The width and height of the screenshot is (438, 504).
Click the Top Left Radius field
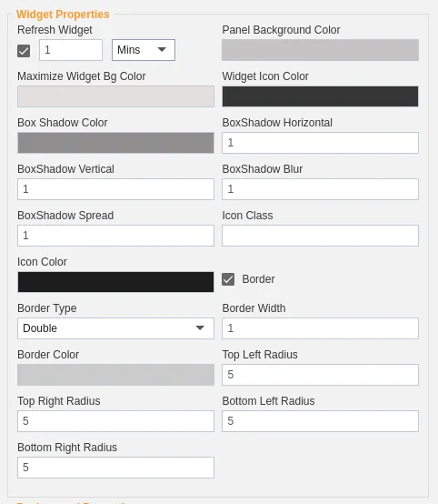(320, 375)
